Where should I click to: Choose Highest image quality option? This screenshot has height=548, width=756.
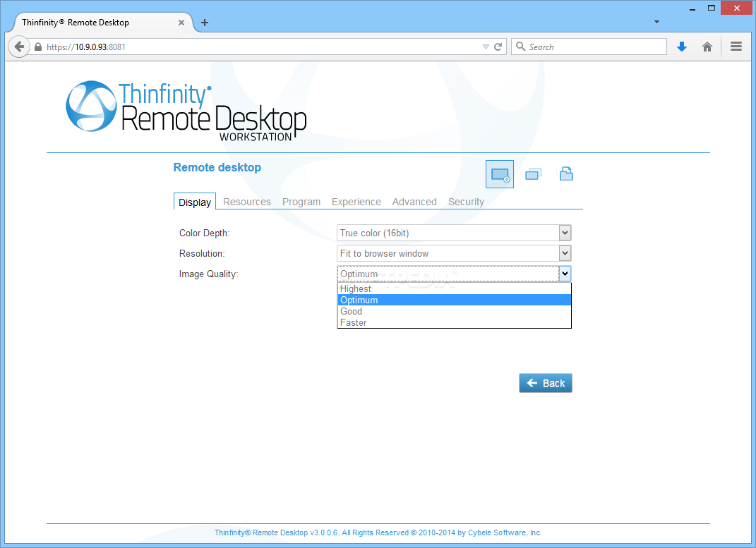coord(454,288)
